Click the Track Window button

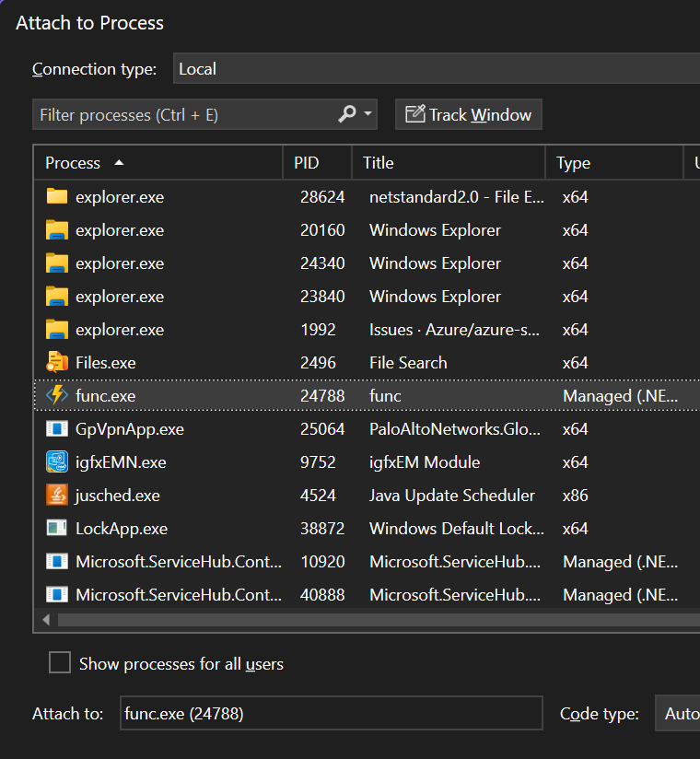469,115
